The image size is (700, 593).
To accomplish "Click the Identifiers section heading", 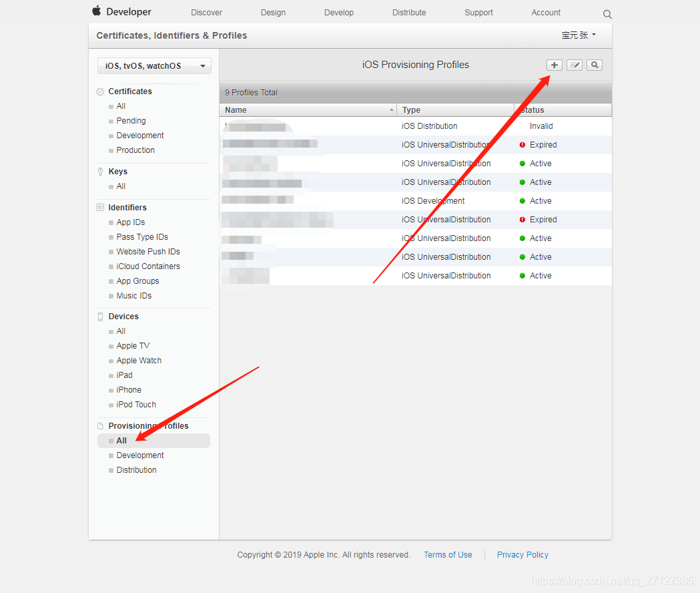I will click(x=127, y=207).
